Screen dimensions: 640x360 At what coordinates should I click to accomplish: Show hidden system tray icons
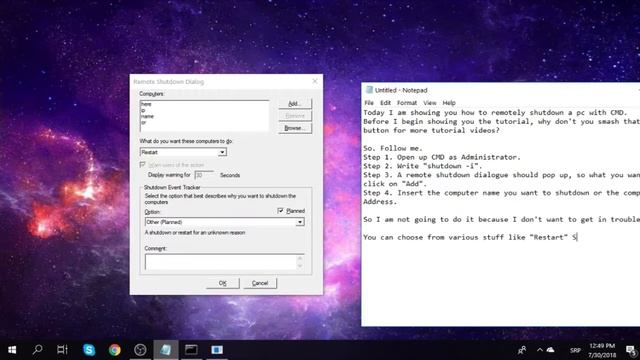[x=540, y=350]
